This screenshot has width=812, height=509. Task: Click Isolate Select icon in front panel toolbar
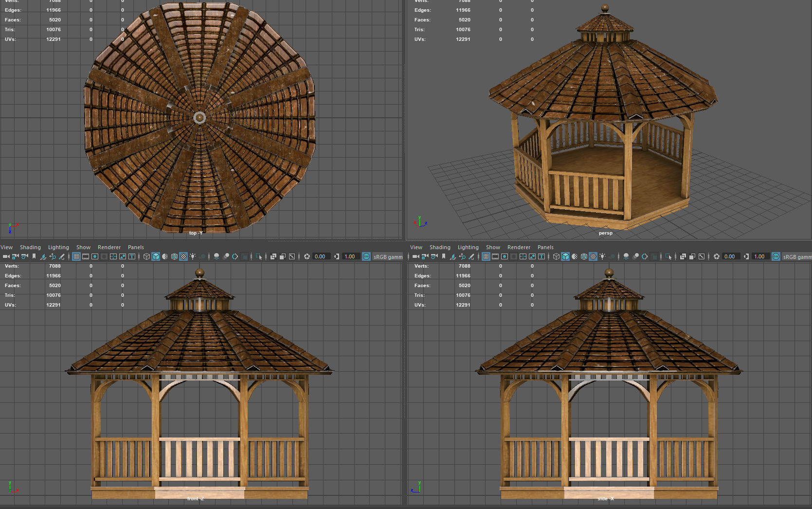point(259,256)
